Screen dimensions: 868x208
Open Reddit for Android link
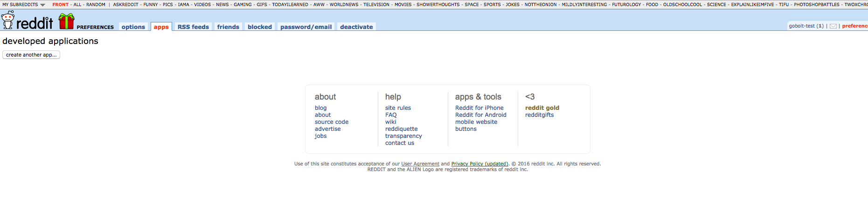pos(481,115)
